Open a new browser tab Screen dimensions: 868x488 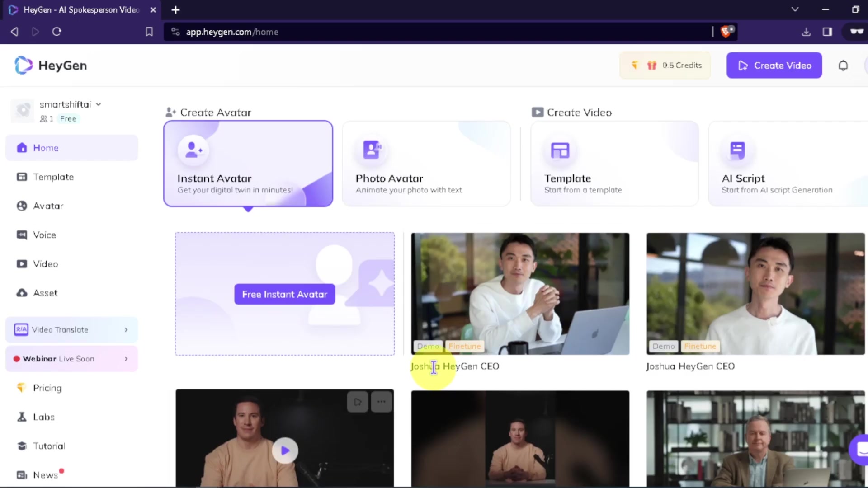pyautogui.click(x=175, y=9)
